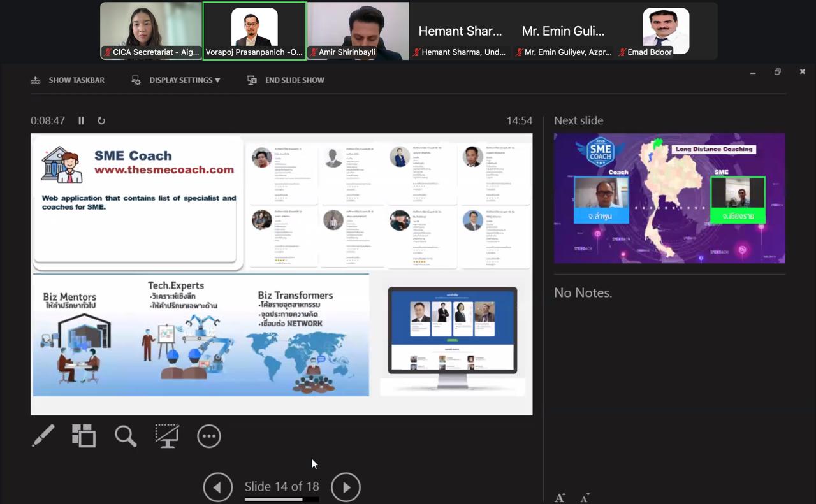Open the see all slides grid

pos(84,436)
